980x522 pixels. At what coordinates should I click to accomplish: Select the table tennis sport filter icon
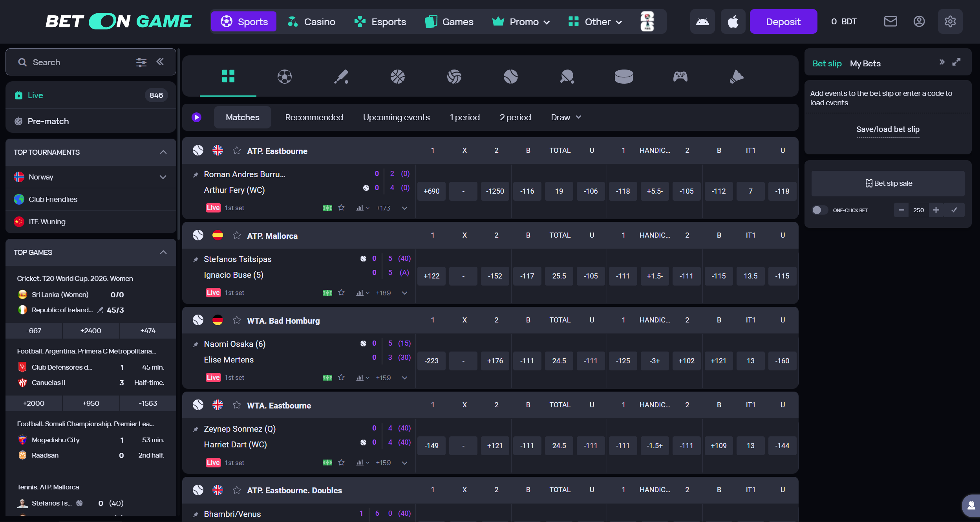click(567, 77)
